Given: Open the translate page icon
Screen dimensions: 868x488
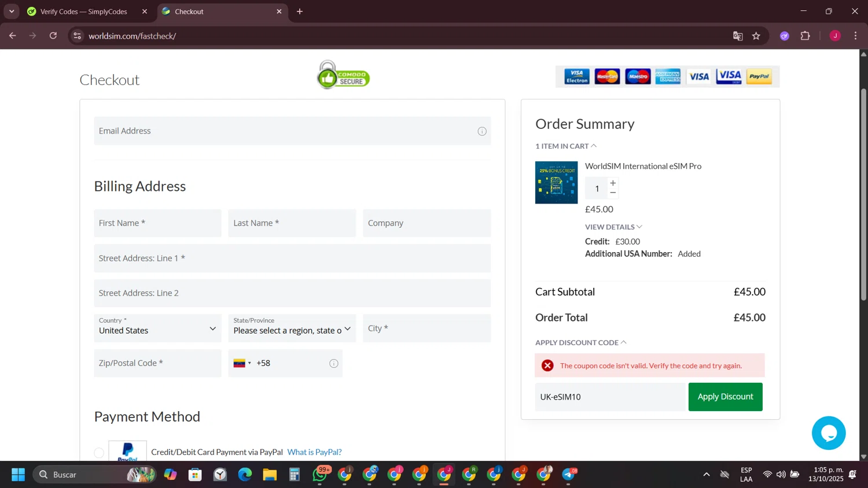Looking at the screenshot, I should (738, 36).
